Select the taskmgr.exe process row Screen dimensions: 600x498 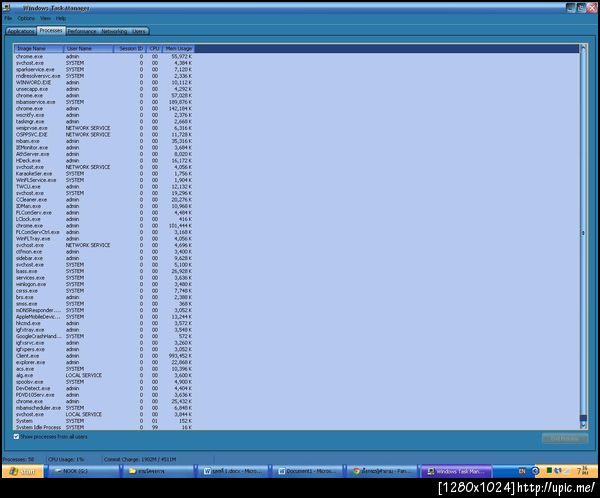pyautogui.click(x=104, y=121)
